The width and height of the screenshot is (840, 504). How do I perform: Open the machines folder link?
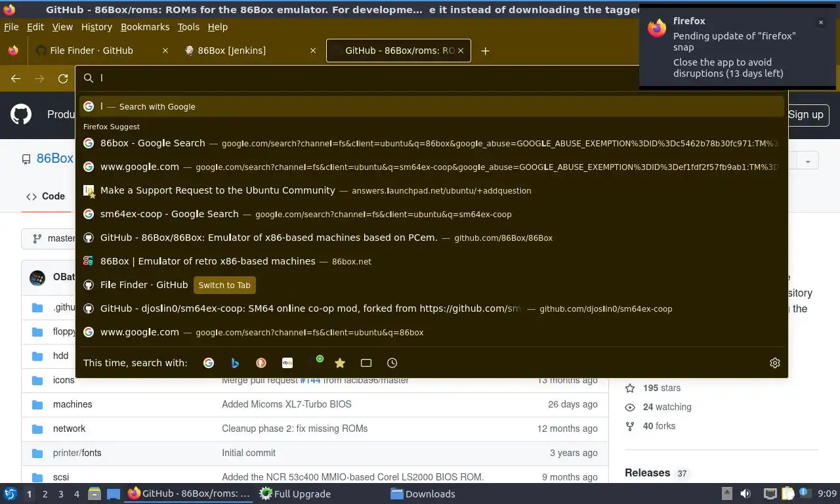pos(72,404)
